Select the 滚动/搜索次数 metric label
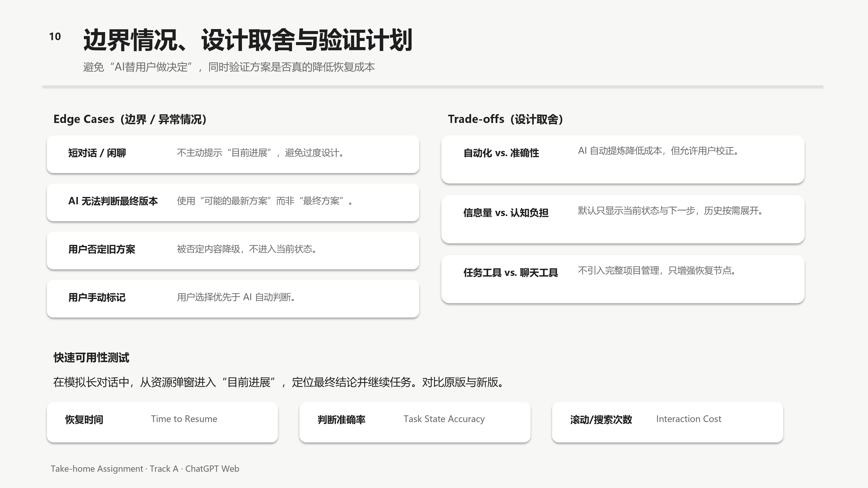The width and height of the screenshot is (868, 488). (x=601, y=420)
